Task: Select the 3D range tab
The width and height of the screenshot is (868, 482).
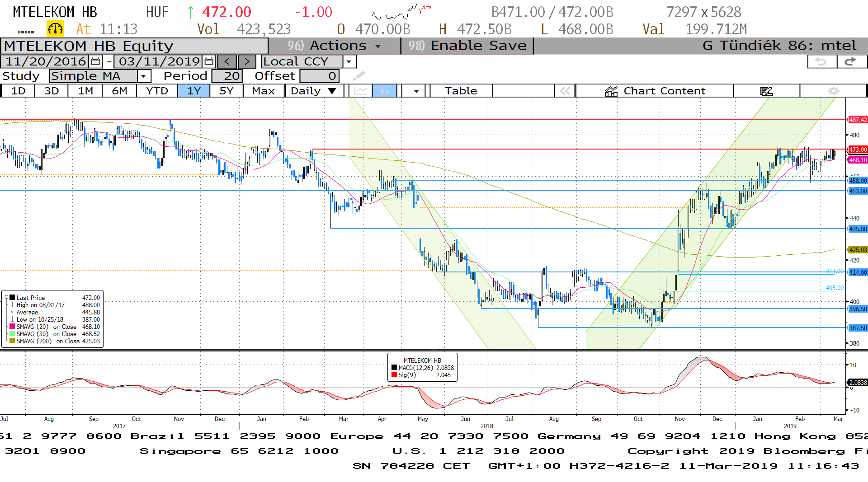Action: point(52,91)
